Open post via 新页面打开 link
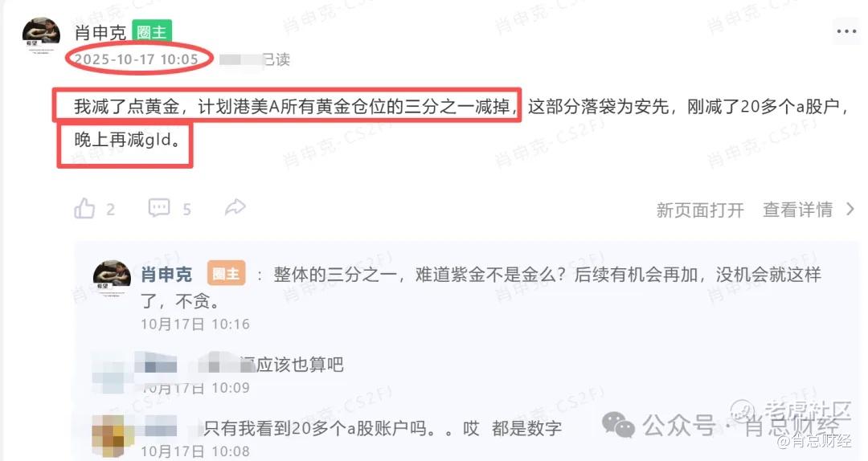This screenshot has height=461, width=868. coord(700,210)
